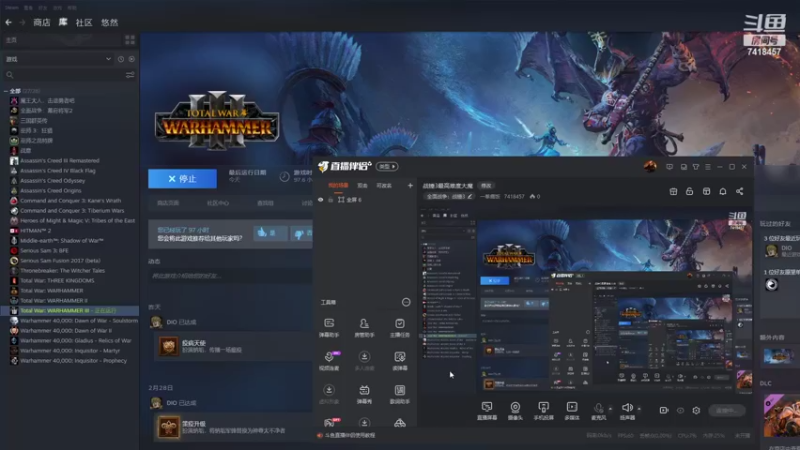
Task: Open the 社区中心 link under the game banner
Action: click(x=218, y=203)
